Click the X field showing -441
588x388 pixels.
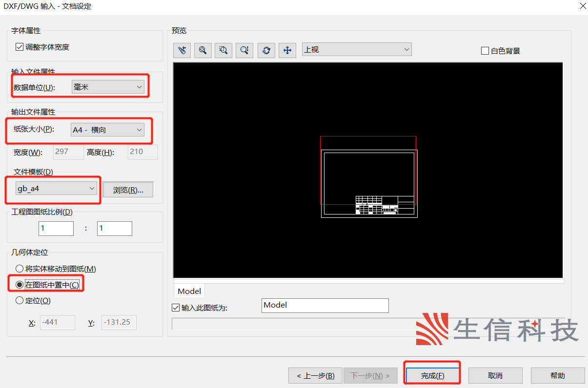[x=58, y=323]
